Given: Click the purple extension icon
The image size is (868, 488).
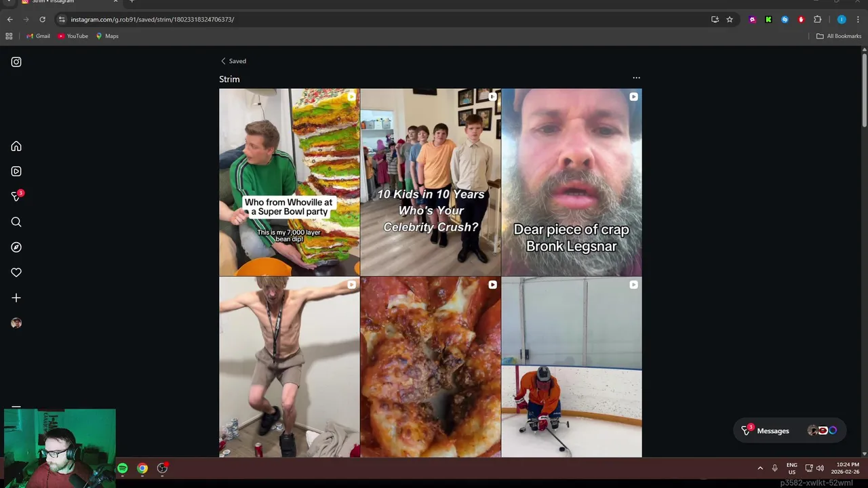Looking at the screenshot, I should pyautogui.click(x=752, y=20).
